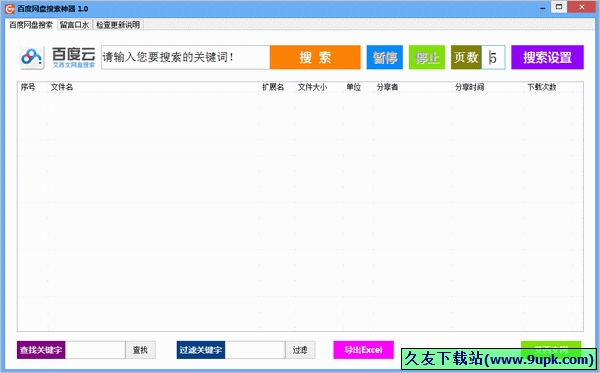Click the 下载次数 column header
600x373 pixels.
click(x=542, y=87)
